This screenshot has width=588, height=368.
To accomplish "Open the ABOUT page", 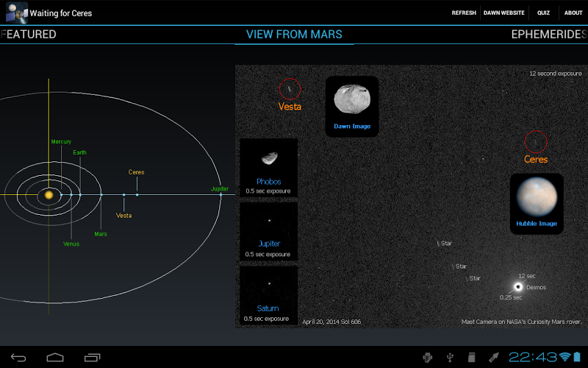I will (x=573, y=13).
